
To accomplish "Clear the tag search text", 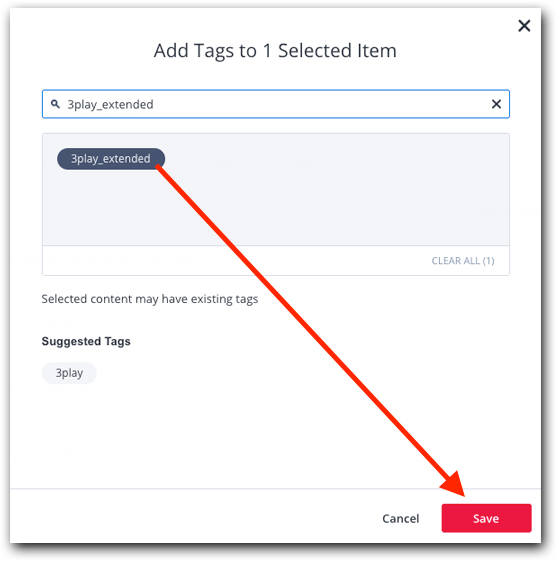I will point(496,104).
